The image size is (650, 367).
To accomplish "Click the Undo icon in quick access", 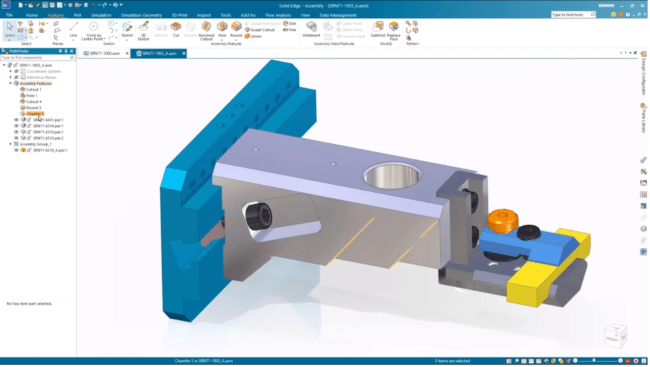I will (95, 5).
